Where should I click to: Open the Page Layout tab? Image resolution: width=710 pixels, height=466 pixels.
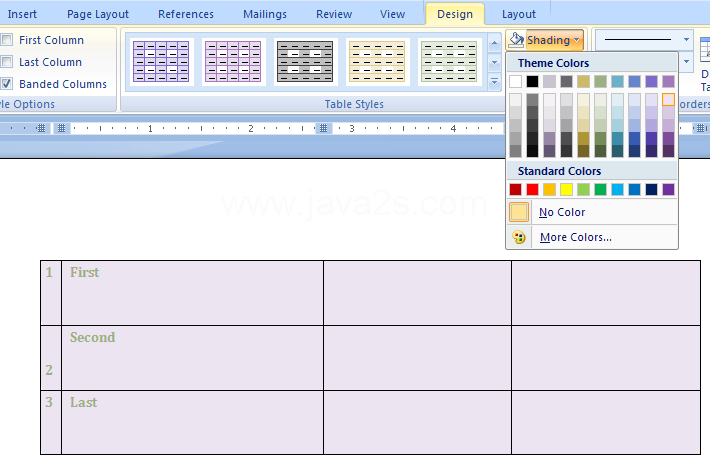coord(98,14)
